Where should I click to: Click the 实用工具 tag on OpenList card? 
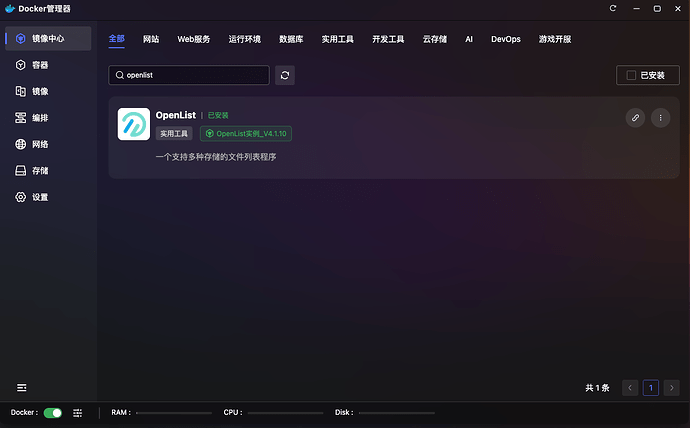pos(174,134)
